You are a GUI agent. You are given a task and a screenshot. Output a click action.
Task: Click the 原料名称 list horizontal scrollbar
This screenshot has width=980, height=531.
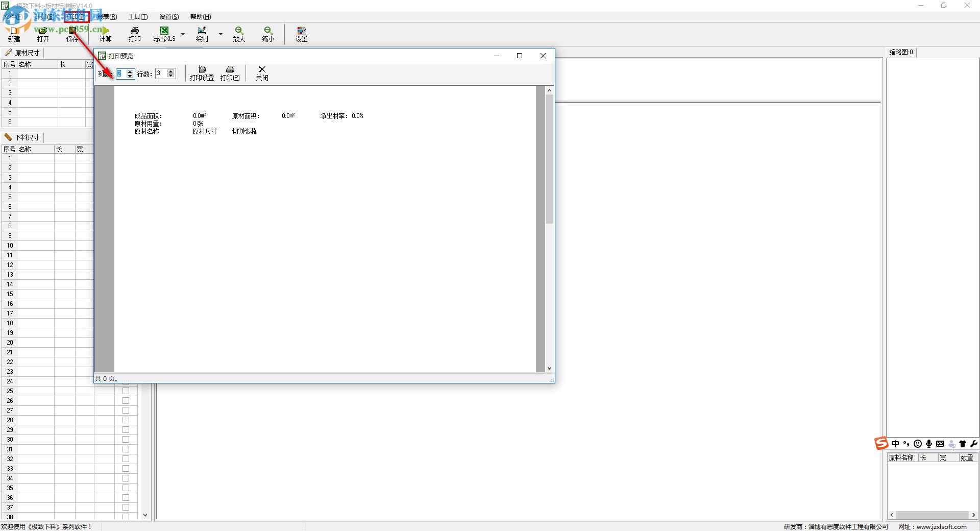click(933, 515)
